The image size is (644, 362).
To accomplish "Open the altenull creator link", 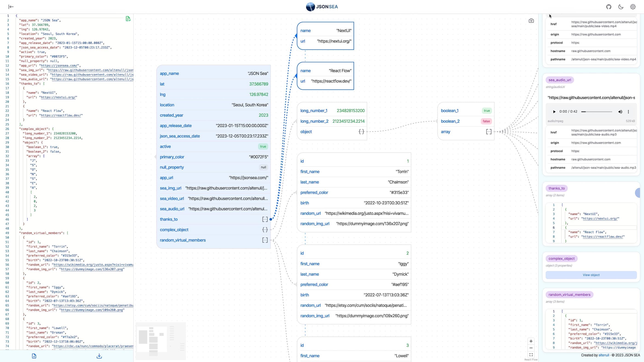I will 604,355.
